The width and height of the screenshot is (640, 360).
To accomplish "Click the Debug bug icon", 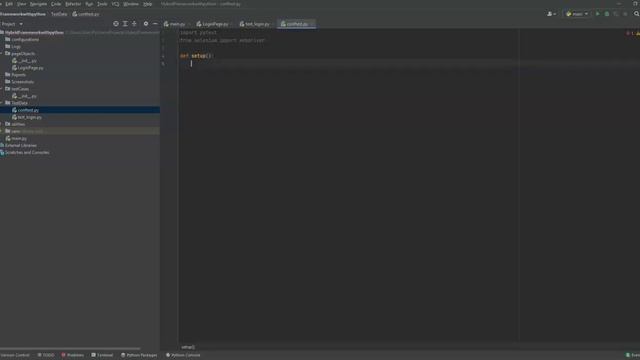I will point(607,14).
